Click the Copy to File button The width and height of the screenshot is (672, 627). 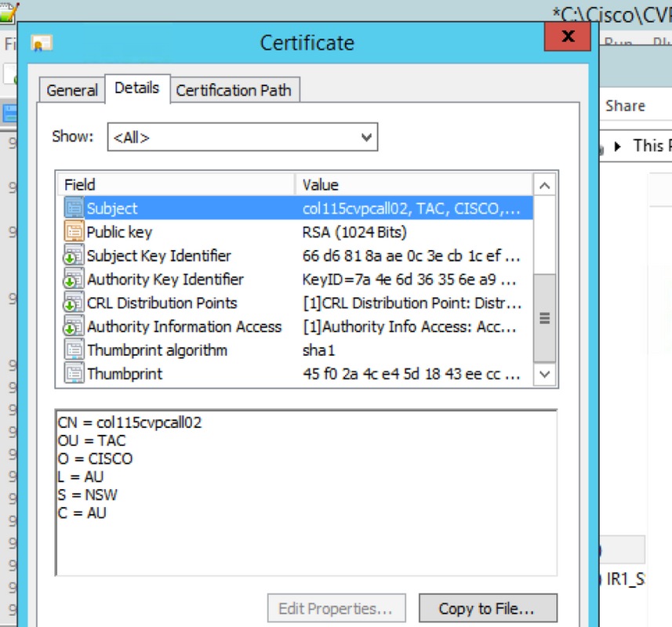coord(488,608)
